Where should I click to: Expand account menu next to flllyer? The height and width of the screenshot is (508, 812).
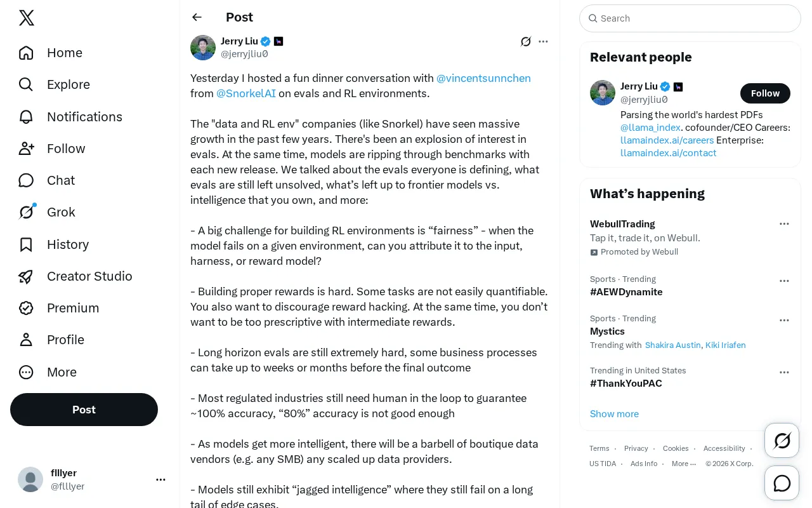point(160,479)
